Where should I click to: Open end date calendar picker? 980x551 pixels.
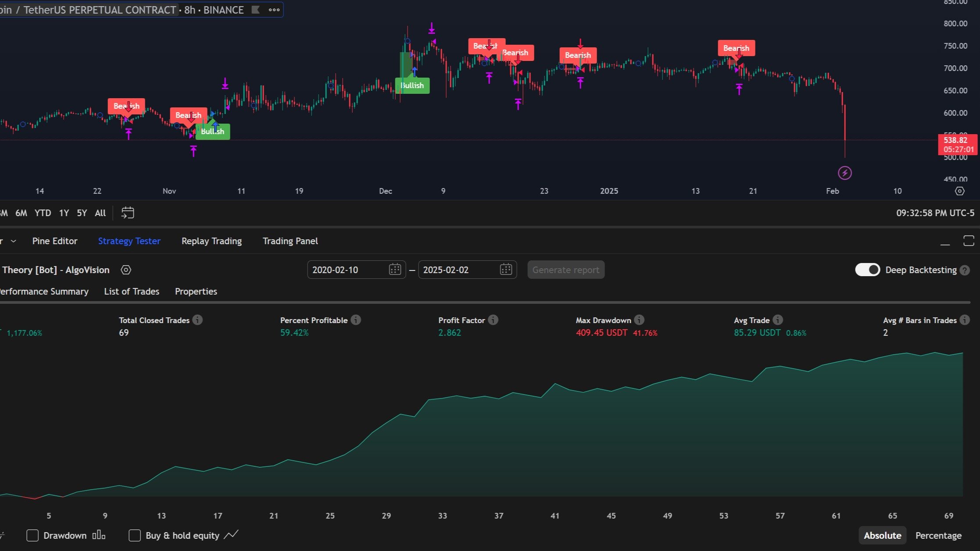pyautogui.click(x=506, y=270)
